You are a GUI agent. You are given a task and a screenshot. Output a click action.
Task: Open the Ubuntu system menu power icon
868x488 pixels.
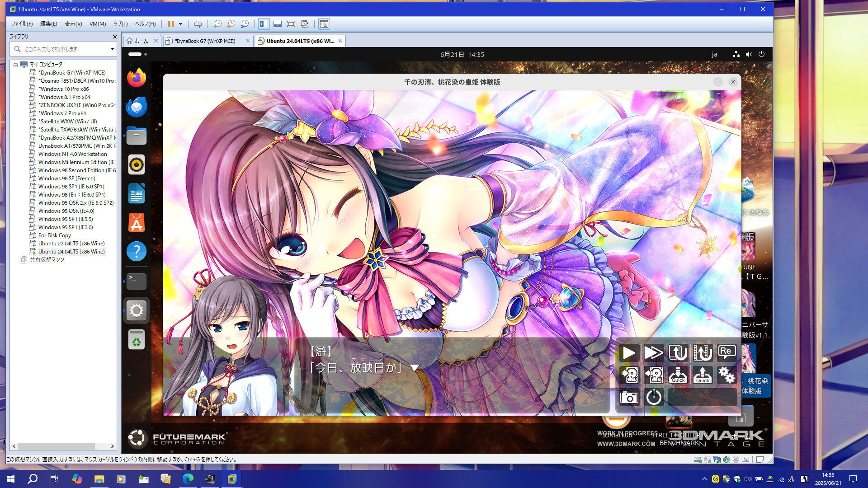761,54
